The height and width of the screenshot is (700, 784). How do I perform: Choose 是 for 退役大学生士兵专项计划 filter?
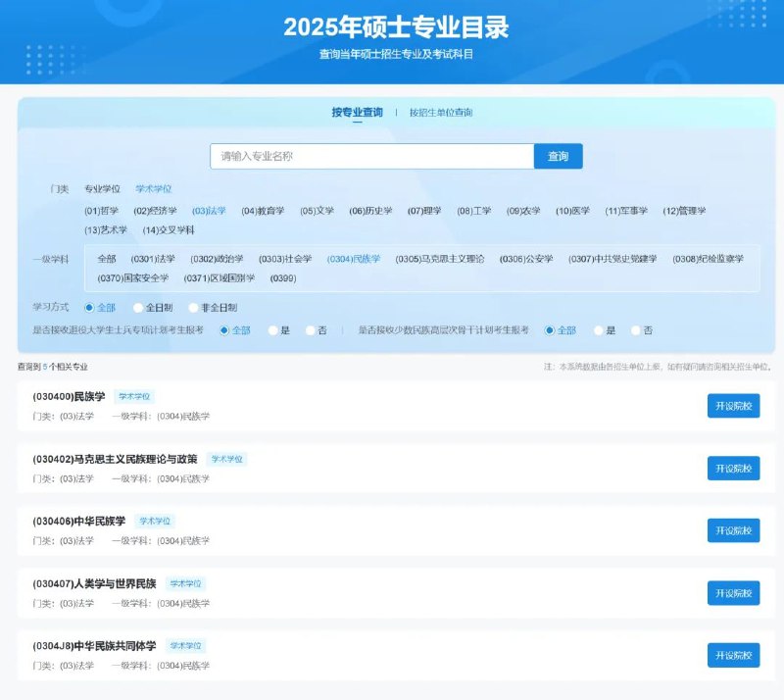(285, 331)
